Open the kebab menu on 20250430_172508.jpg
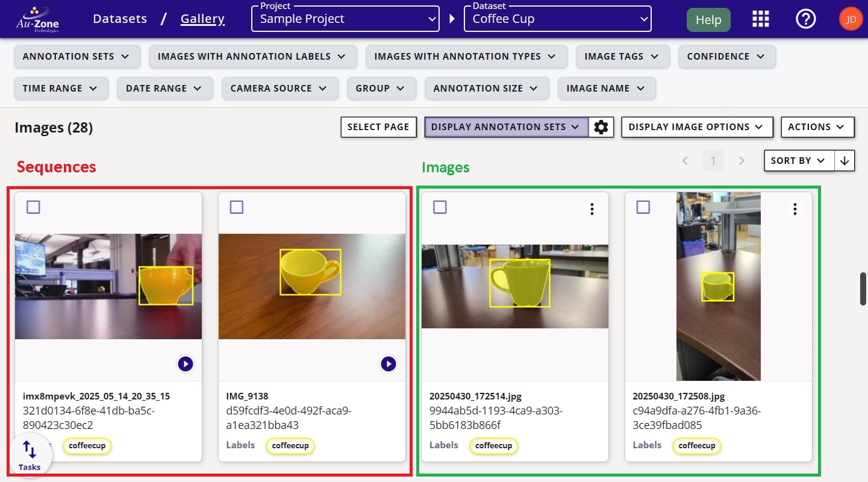The width and height of the screenshot is (868, 482). [x=795, y=208]
